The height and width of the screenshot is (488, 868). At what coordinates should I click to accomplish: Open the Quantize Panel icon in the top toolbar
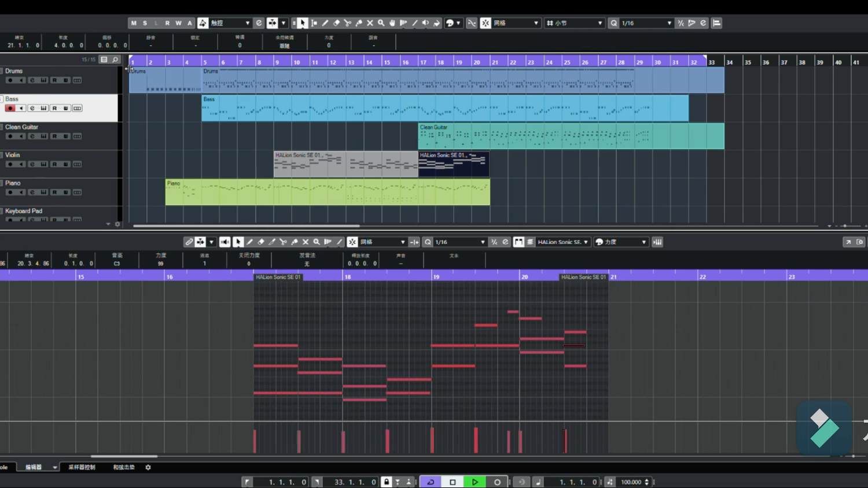pyautogui.click(x=703, y=23)
